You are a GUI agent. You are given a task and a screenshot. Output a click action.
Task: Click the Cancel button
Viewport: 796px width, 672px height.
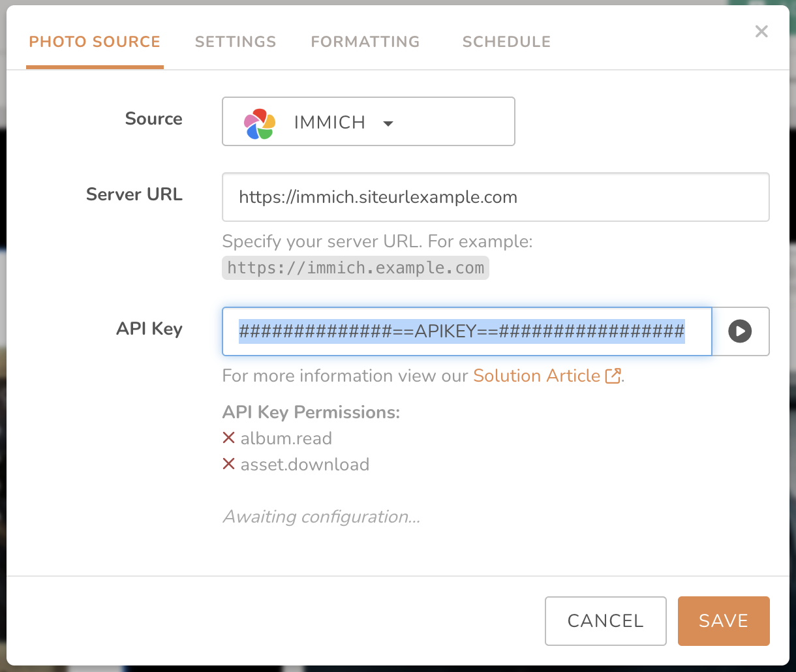(x=605, y=621)
